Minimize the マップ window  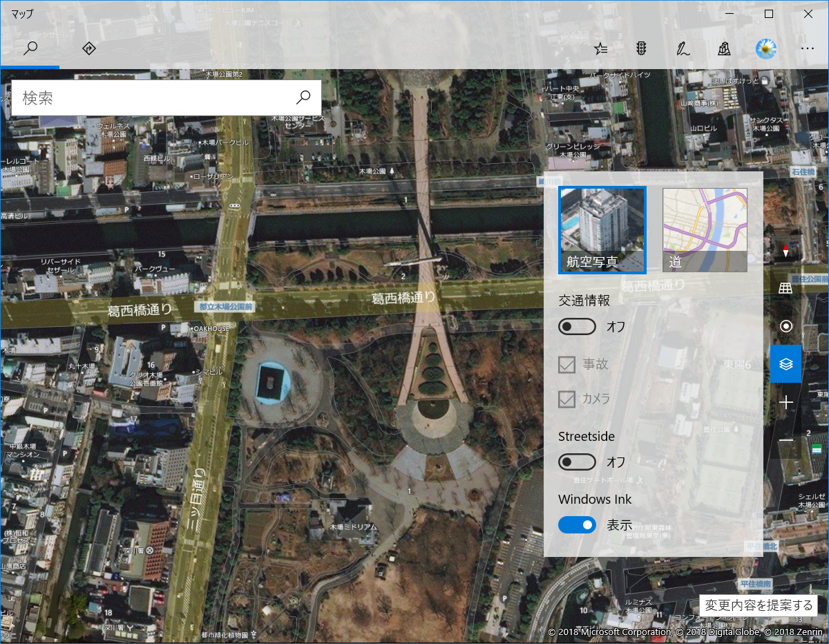click(x=730, y=14)
